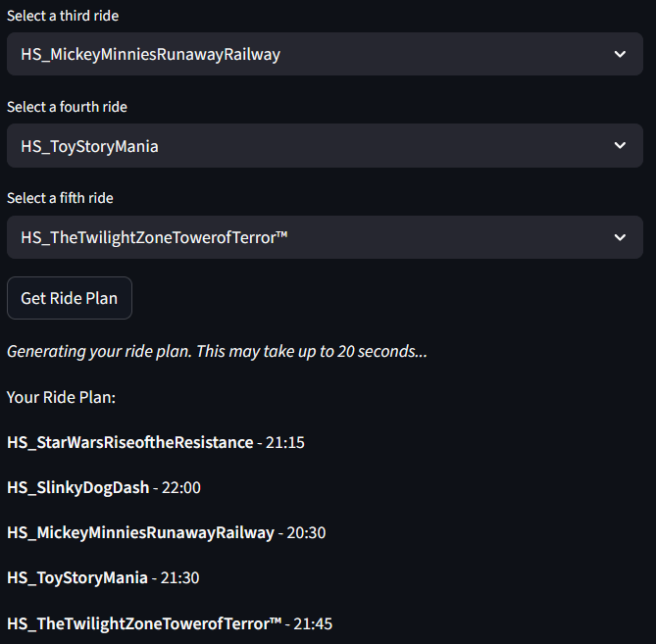This screenshot has width=656, height=644.
Task: Expand the third ride dropdown chevron
Action: point(620,54)
